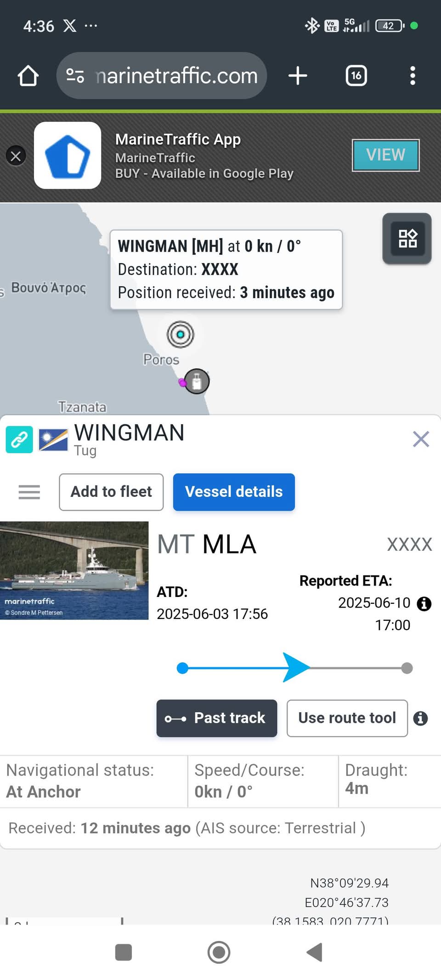Add WINGMAN to fleet
The height and width of the screenshot is (980, 441).
coord(111,492)
